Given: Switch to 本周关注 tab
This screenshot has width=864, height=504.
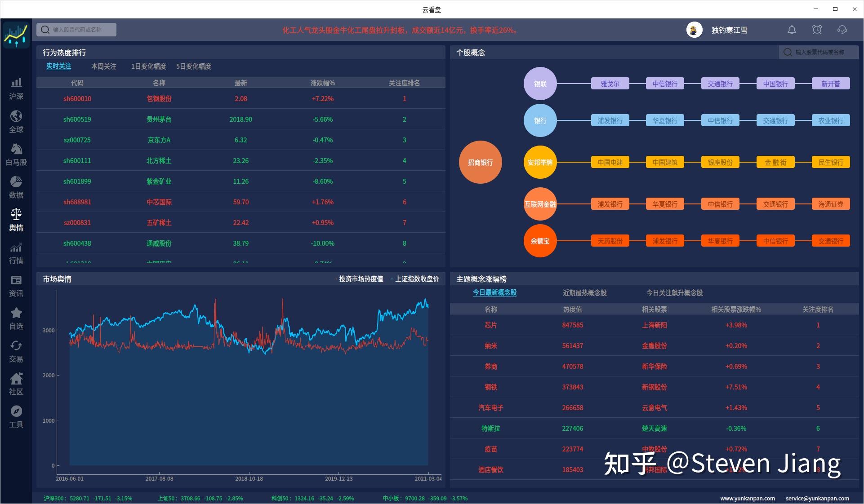Looking at the screenshot, I should pos(104,66).
